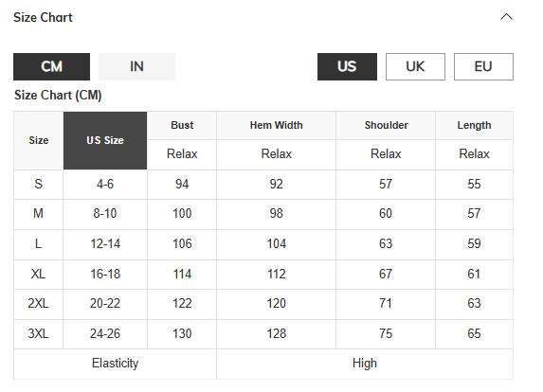
Task: Collapse the Size Chart section chevron
Action: coord(506,17)
